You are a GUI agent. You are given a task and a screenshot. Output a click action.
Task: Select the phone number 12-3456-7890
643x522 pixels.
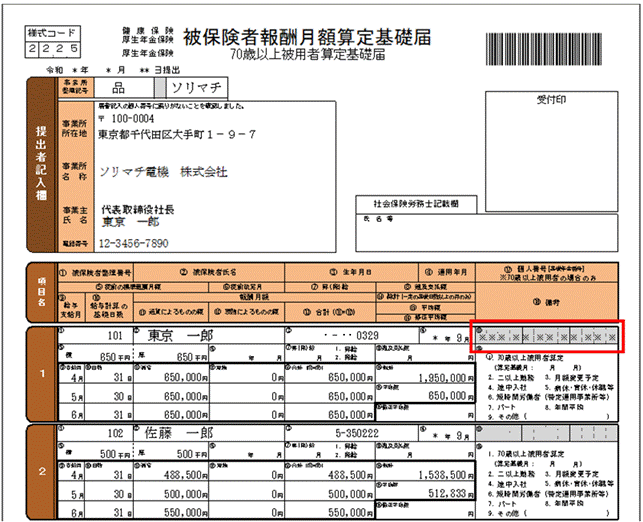click(133, 243)
